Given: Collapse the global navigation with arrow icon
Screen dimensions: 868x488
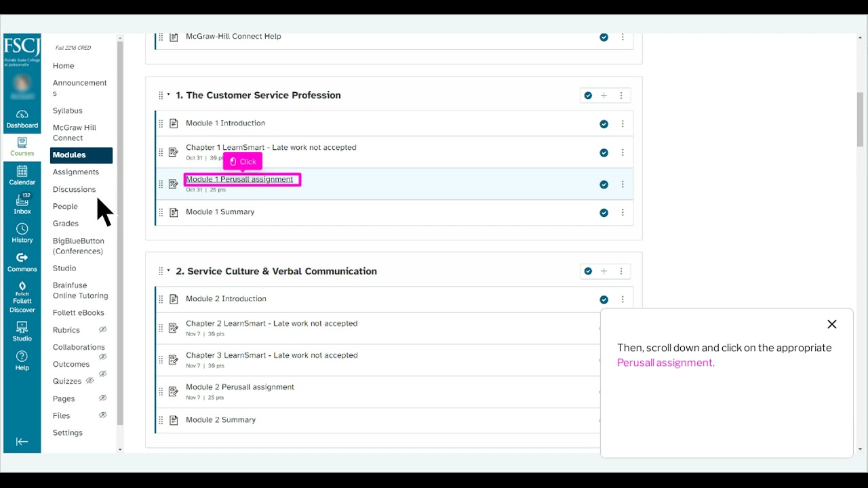Looking at the screenshot, I should click(x=22, y=441).
